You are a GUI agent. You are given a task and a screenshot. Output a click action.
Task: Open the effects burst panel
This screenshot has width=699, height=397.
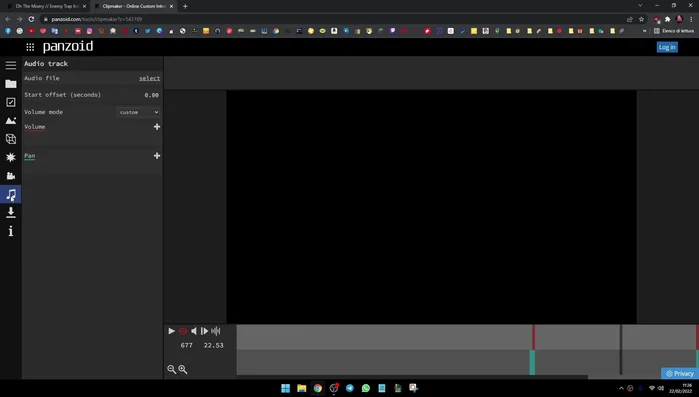click(x=11, y=157)
